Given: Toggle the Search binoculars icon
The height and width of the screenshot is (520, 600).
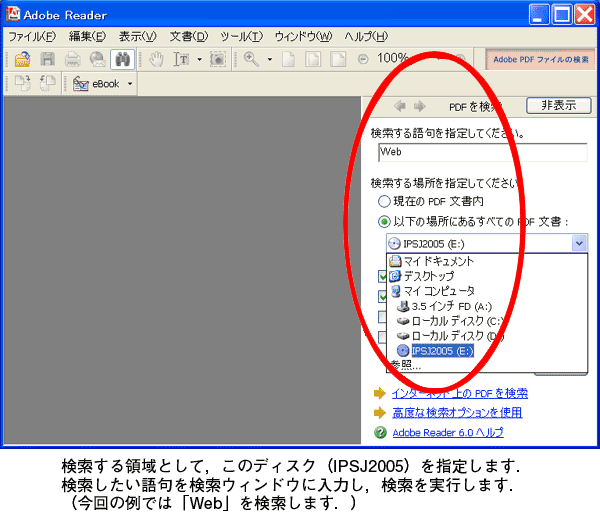Looking at the screenshot, I should [122, 60].
